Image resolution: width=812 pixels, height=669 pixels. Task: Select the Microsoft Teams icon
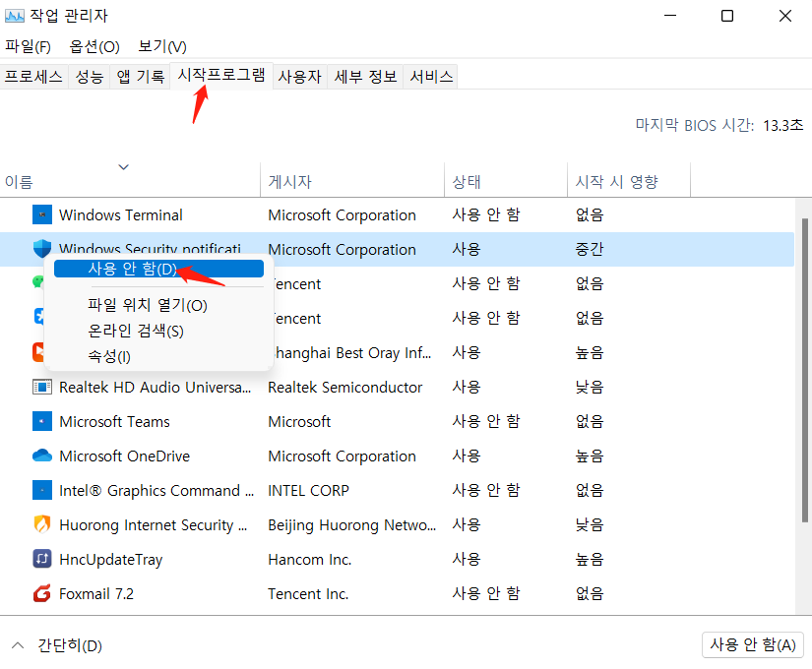pos(41,421)
